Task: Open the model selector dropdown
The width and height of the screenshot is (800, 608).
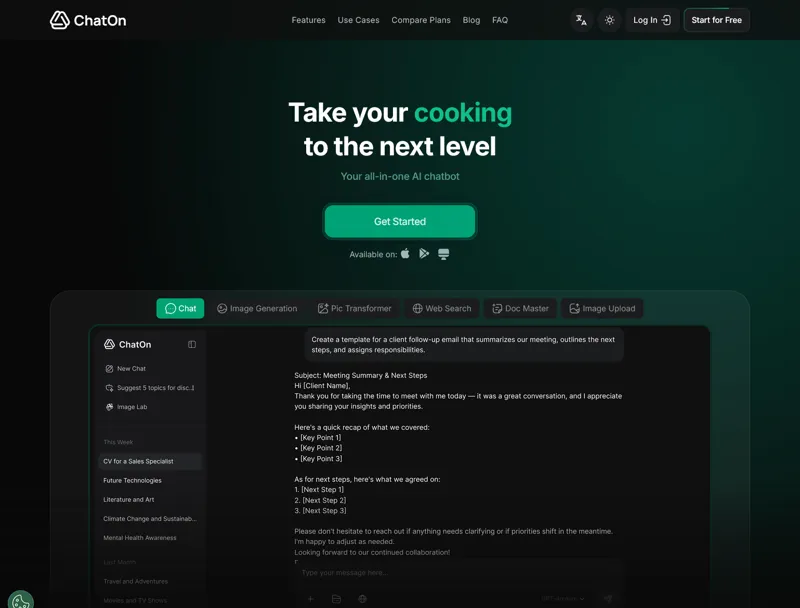Action: [563, 599]
